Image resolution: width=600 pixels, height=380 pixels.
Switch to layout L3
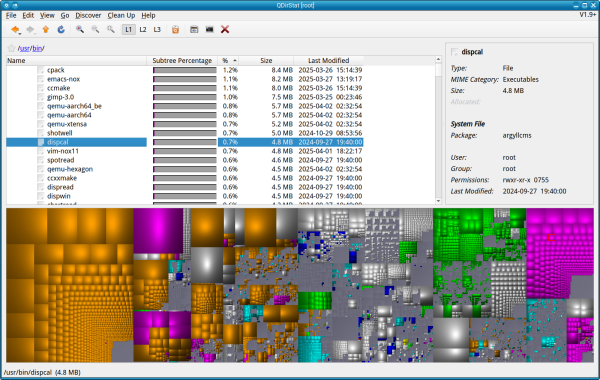pyautogui.click(x=157, y=29)
